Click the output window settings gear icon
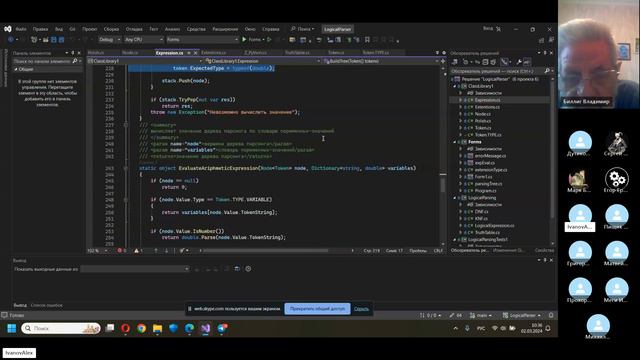Viewport: 640px width, 360px height. coord(248,269)
